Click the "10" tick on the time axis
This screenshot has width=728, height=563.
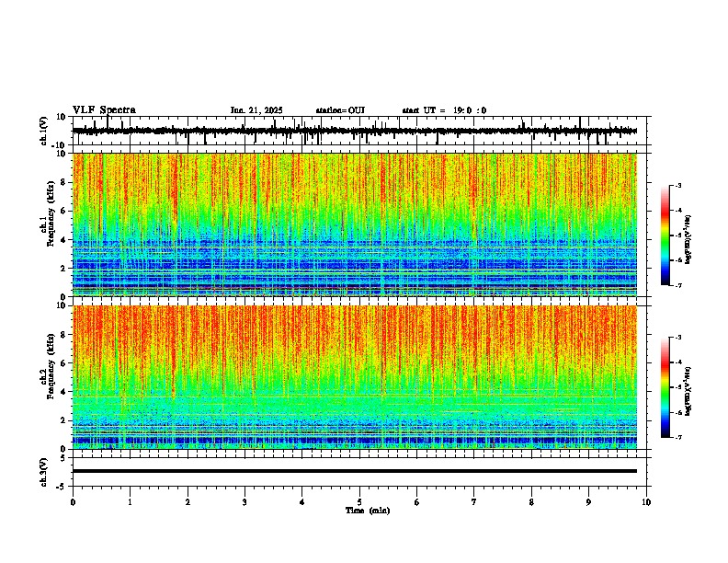[646, 502]
